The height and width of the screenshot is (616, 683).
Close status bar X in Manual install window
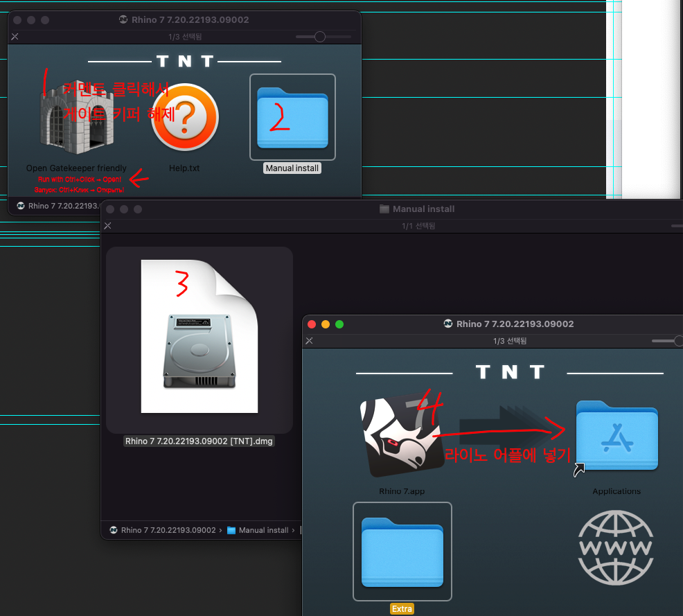107,226
